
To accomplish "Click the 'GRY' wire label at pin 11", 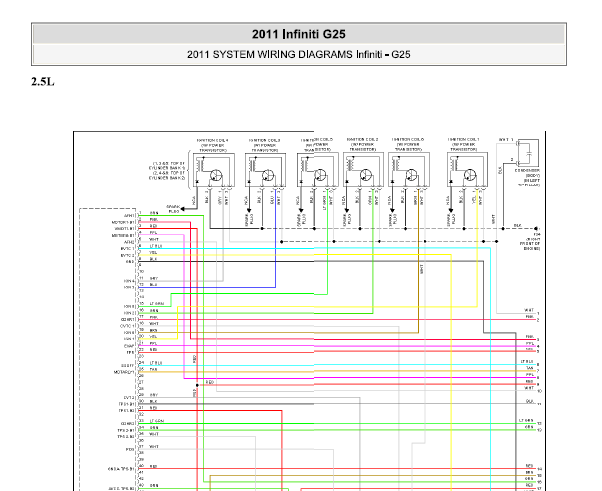I will coord(154,278).
